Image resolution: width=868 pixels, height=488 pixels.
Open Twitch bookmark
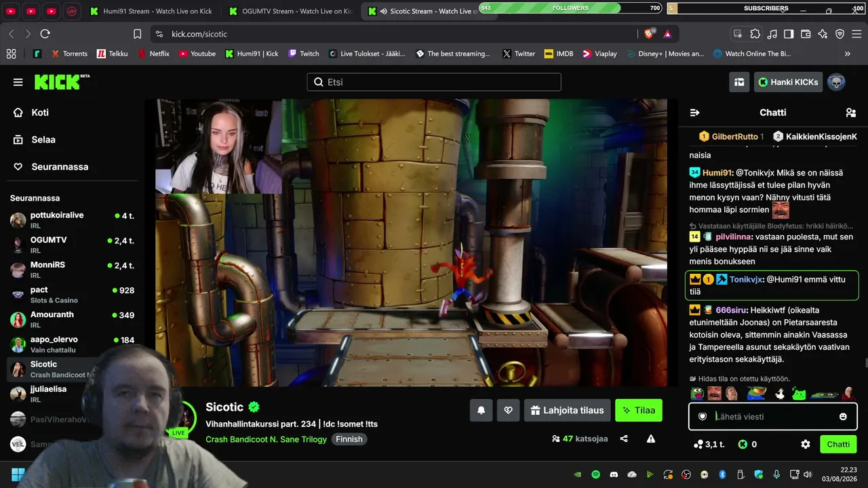304,54
